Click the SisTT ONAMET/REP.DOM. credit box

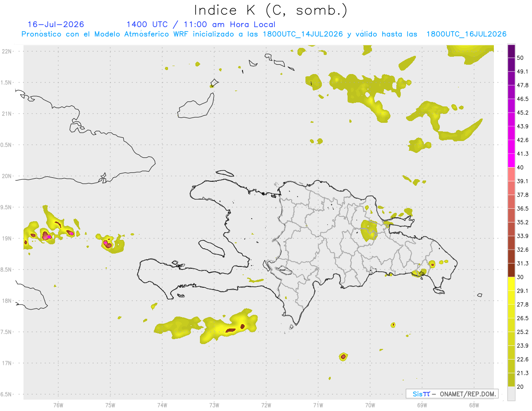click(452, 394)
